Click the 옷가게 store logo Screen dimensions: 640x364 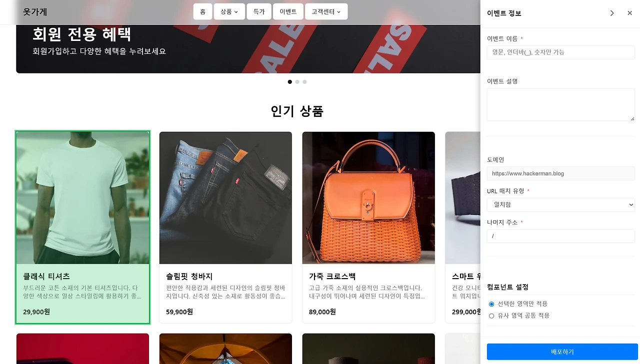pos(35,12)
